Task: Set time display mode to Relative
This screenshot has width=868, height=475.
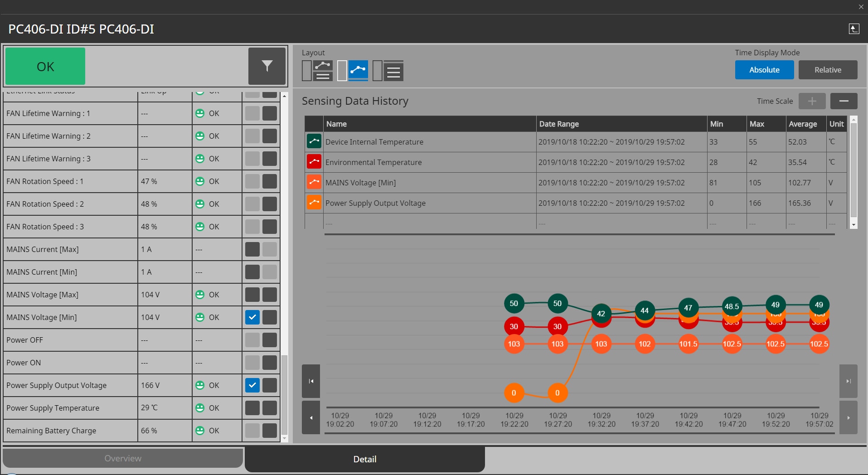Action: pos(828,70)
